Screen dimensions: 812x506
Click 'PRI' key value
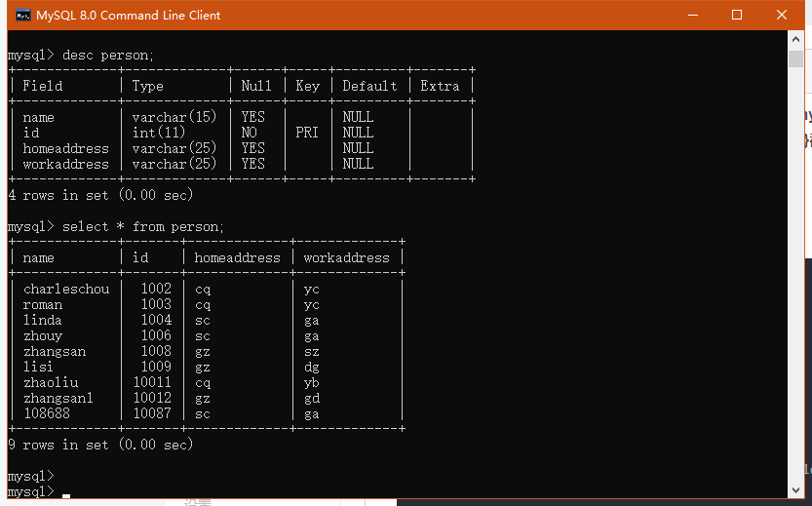[306, 133]
